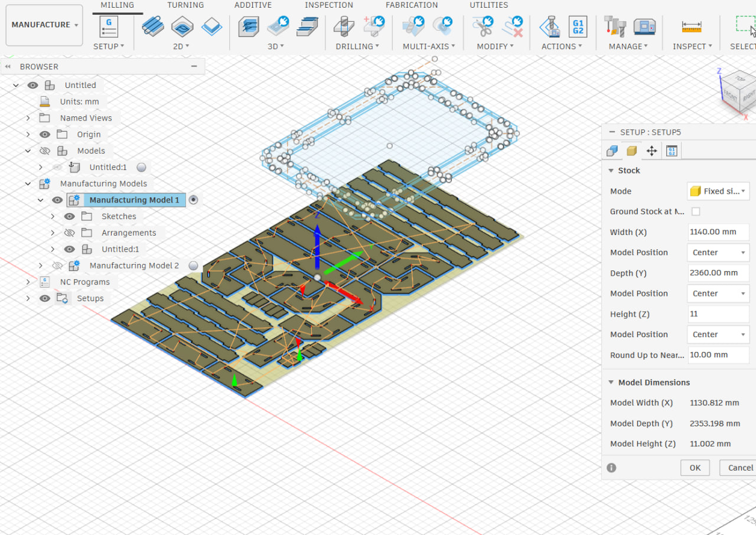The width and height of the screenshot is (756, 535).
Task: Hide the Sketches folder using its eye icon
Action: tap(70, 217)
